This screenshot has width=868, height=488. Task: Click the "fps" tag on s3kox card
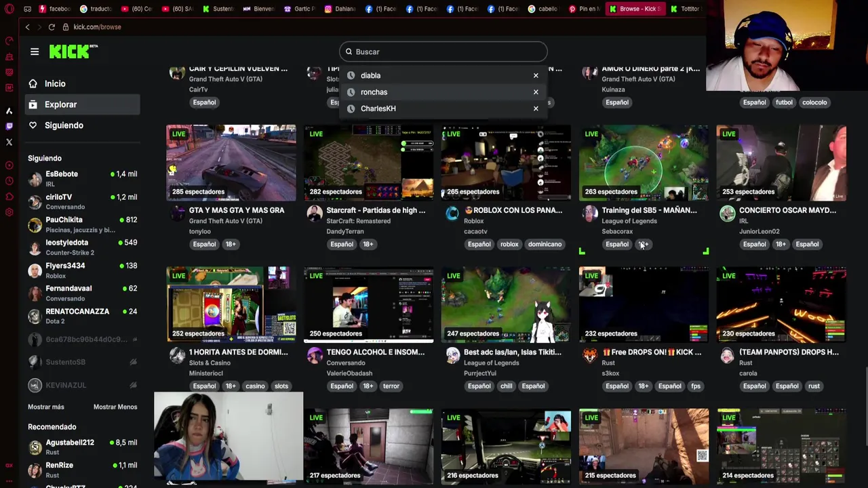696,386
